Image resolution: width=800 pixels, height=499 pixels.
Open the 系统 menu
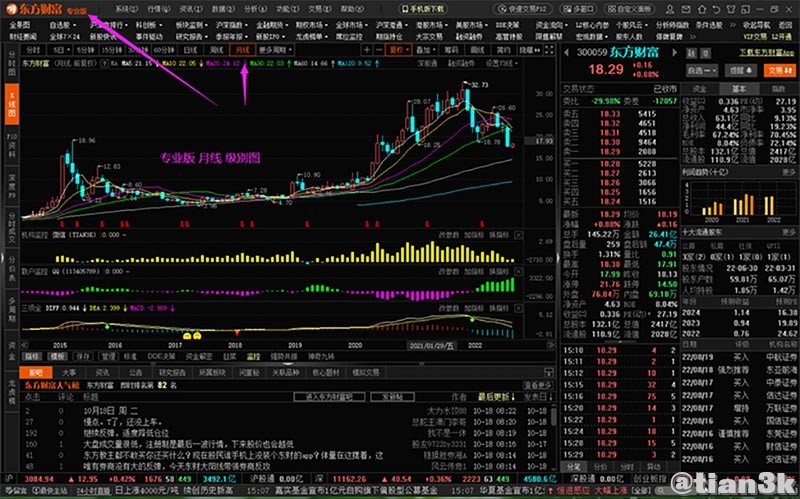click(x=127, y=9)
